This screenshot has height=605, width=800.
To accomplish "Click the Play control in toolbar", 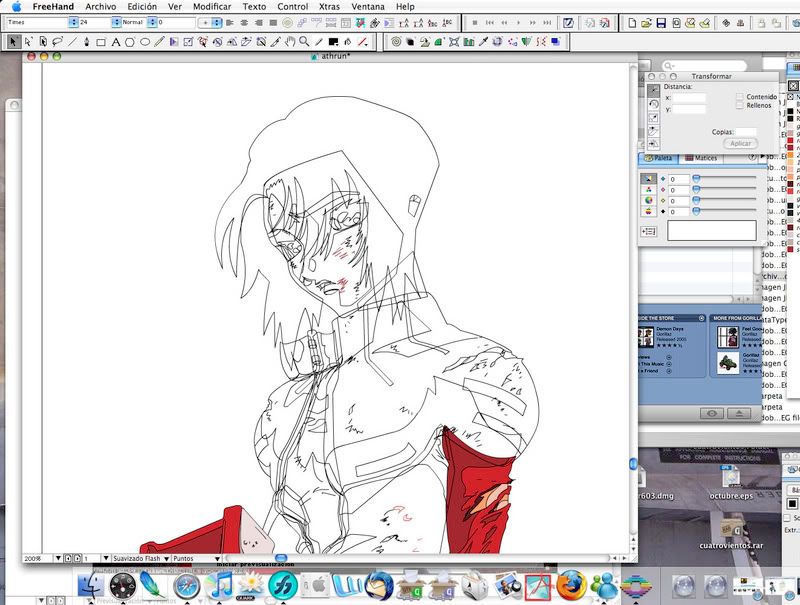I will tap(518, 22).
